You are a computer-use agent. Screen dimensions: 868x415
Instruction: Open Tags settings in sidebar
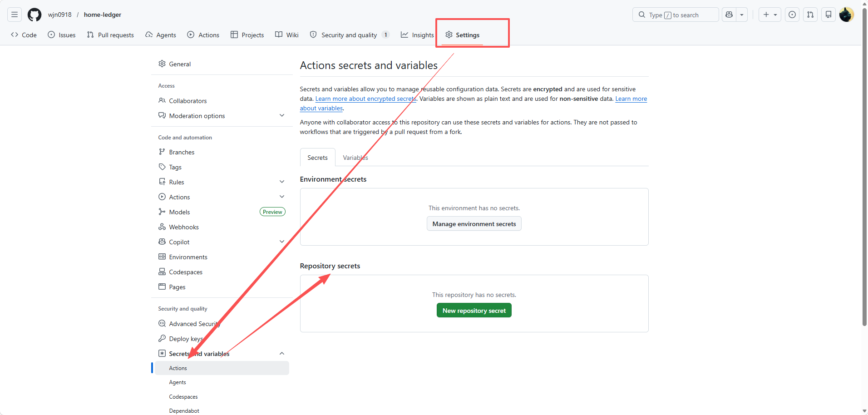[x=222, y=167]
